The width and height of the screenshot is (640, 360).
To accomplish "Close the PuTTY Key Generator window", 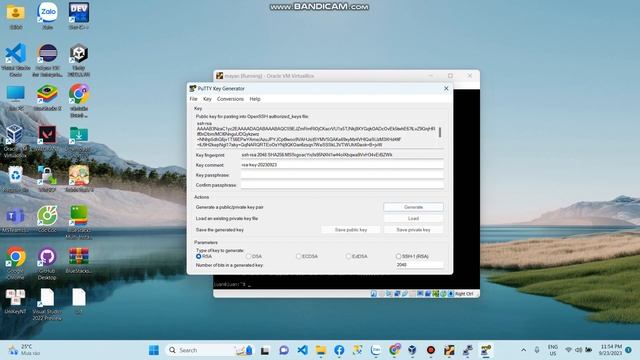I will [x=446, y=88].
